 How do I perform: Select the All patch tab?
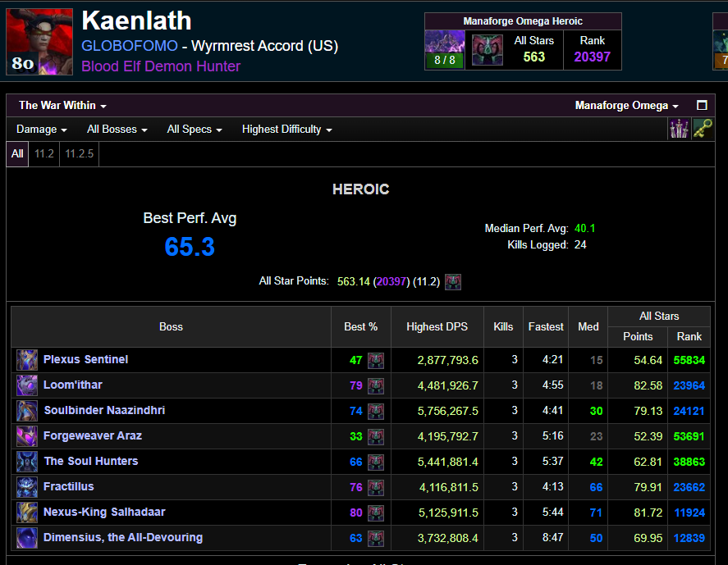click(x=17, y=154)
